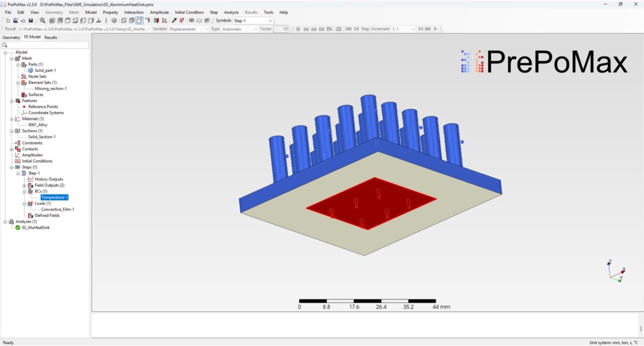Expand the Field Outputs (2) node
This screenshot has width=644, height=346.
tap(24, 186)
